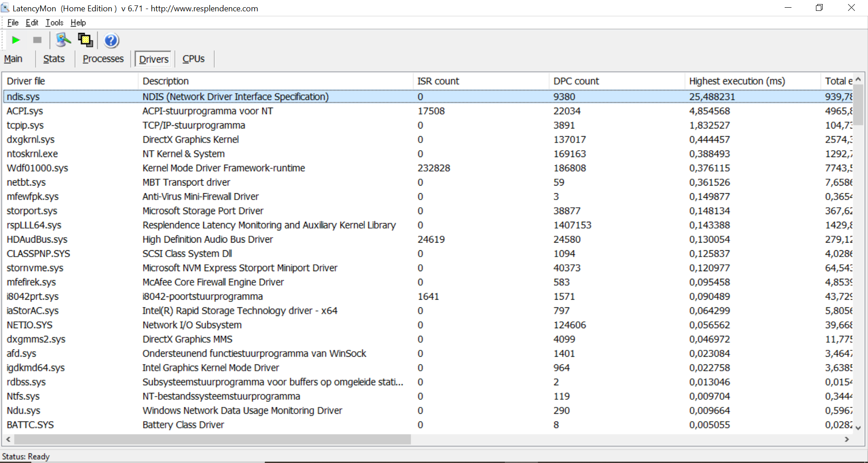
Task: Sort by Driver file column header
Action: pos(71,81)
